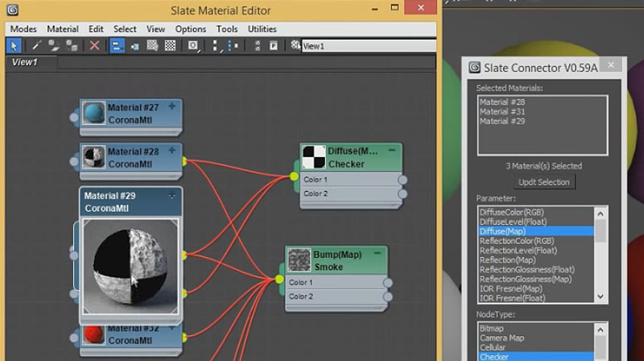Viewport: 644px width, 361px height.
Task: Expand the Material #28 node
Action: click(172, 150)
